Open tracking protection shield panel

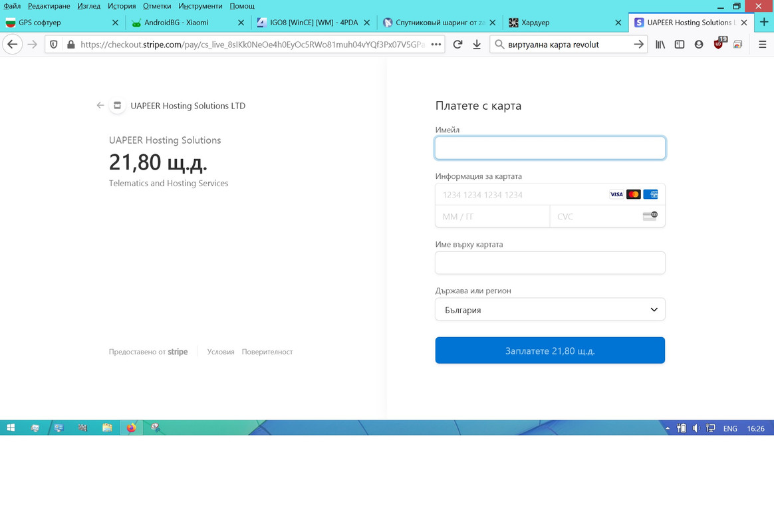click(x=54, y=45)
